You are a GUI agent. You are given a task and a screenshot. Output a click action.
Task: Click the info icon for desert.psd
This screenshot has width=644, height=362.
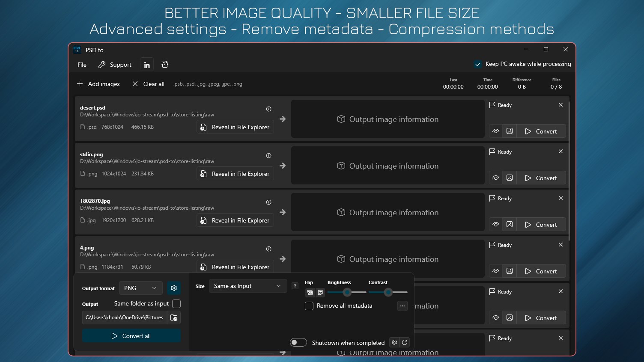click(268, 109)
